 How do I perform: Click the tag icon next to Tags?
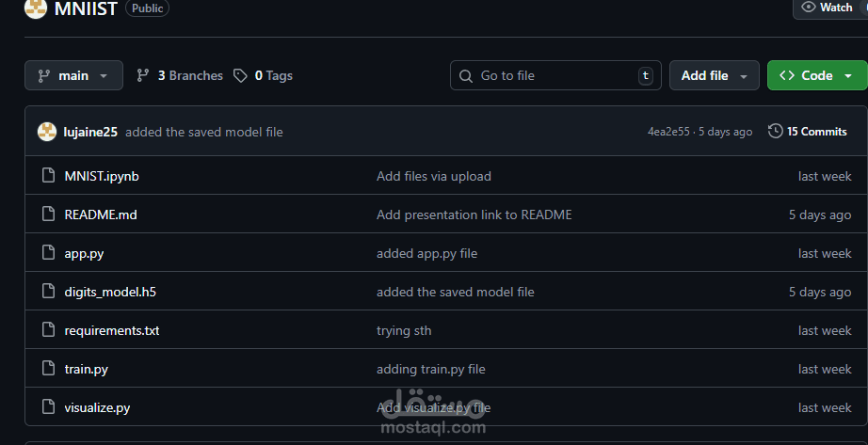241,75
